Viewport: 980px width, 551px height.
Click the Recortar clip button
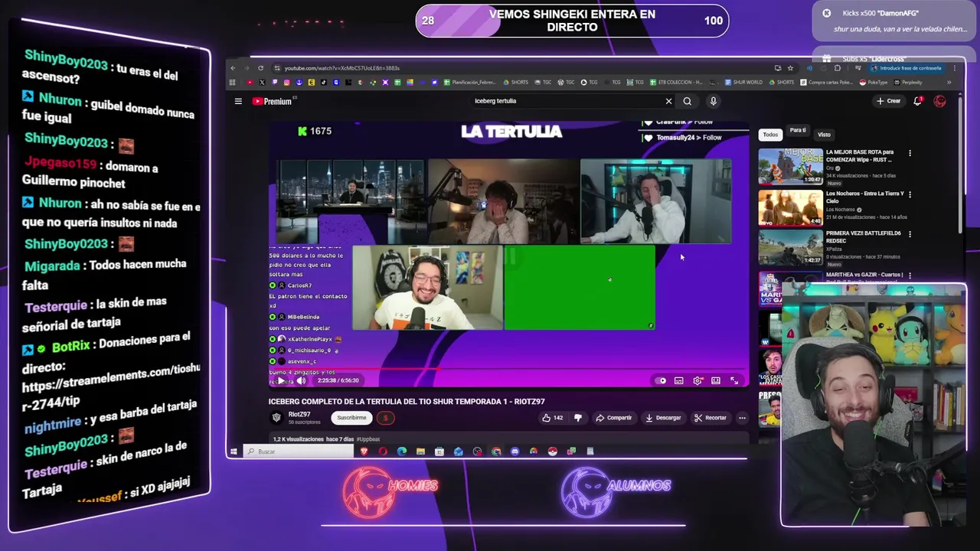710,418
